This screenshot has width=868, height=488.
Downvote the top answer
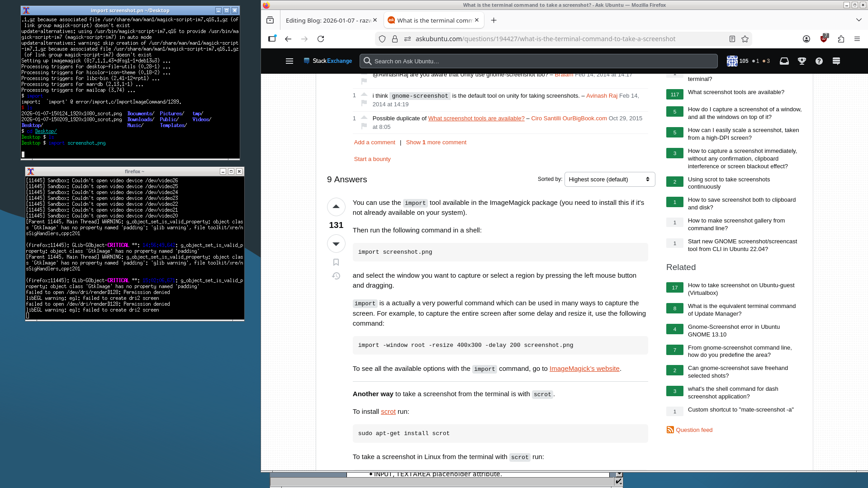(x=336, y=244)
